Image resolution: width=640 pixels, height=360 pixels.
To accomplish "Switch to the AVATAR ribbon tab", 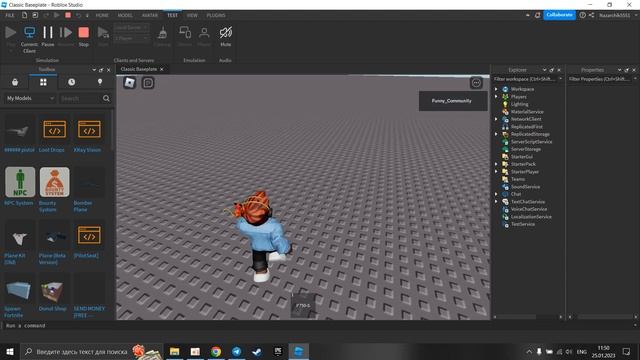I will (150, 15).
